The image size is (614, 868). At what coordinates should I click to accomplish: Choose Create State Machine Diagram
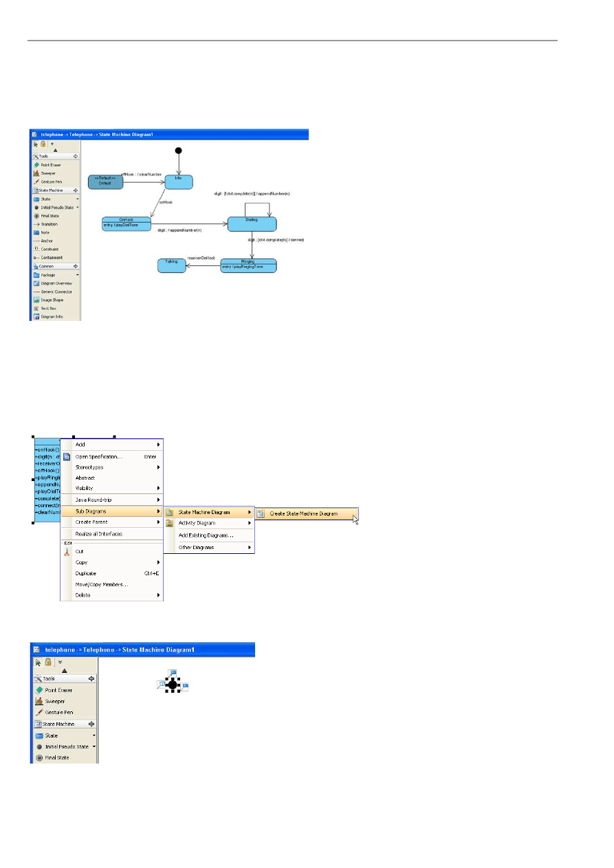303,513
